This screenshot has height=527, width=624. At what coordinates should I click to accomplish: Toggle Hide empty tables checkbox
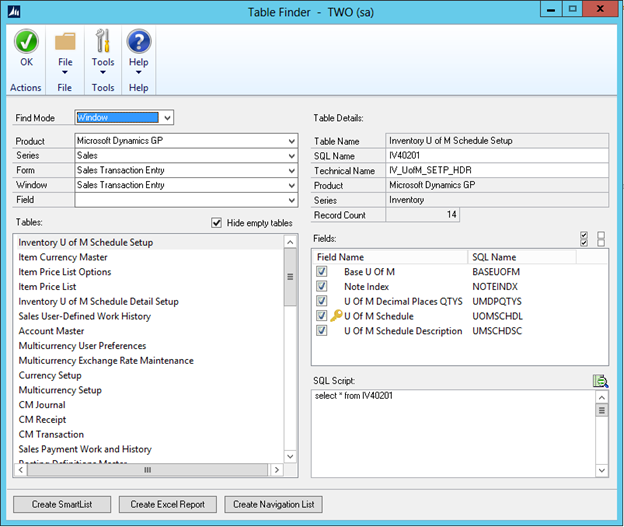(216, 223)
